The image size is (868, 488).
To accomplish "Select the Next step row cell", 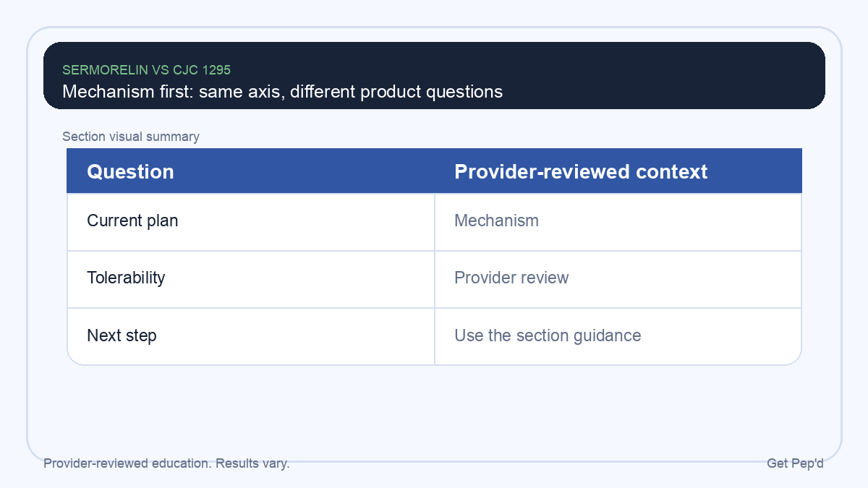I will pyautogui.click(x=251, y=336).
